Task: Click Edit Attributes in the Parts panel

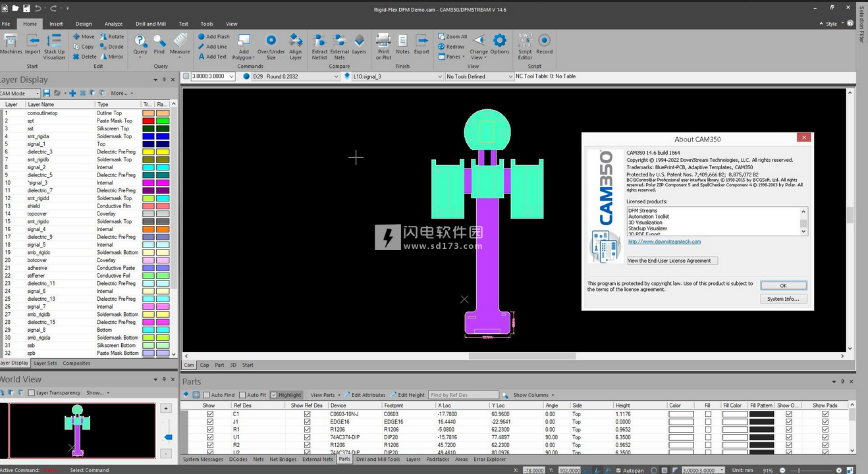Action: click(365, 395)
